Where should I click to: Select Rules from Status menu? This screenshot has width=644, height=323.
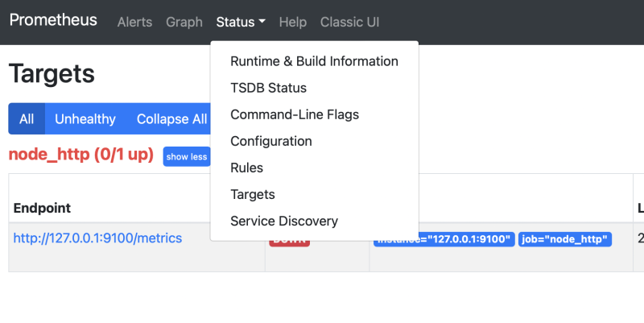click(314, 168)
